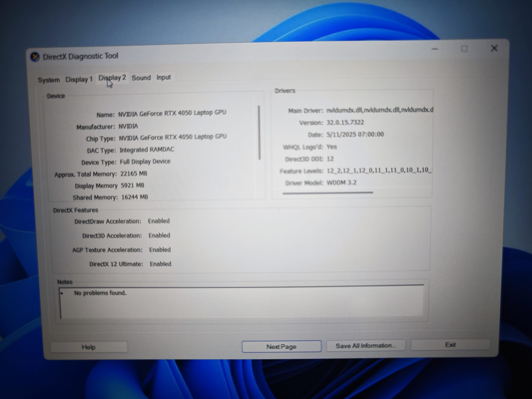The height and width of the screenshot is (399, 532).
Task: Click the DirectX 12 Ultimate Enabled value
Action: click(160, 264)
